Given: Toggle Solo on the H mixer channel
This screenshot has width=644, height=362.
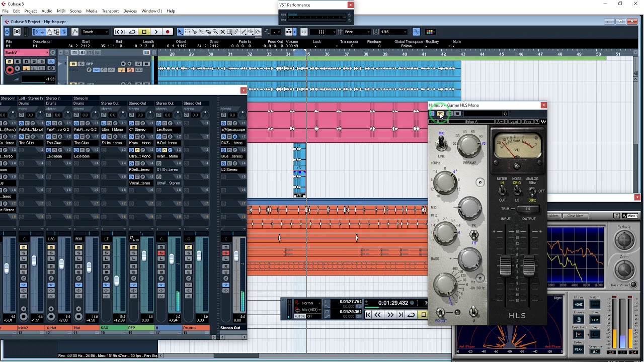Looking at the screenshot, I should pyautogui.click(x=161, y=253).
